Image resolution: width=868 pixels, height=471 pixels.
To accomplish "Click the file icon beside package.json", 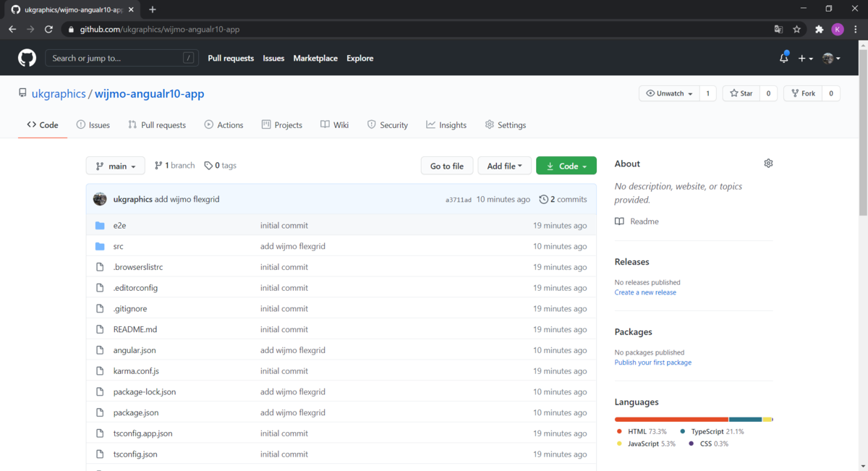I will 100,412.
